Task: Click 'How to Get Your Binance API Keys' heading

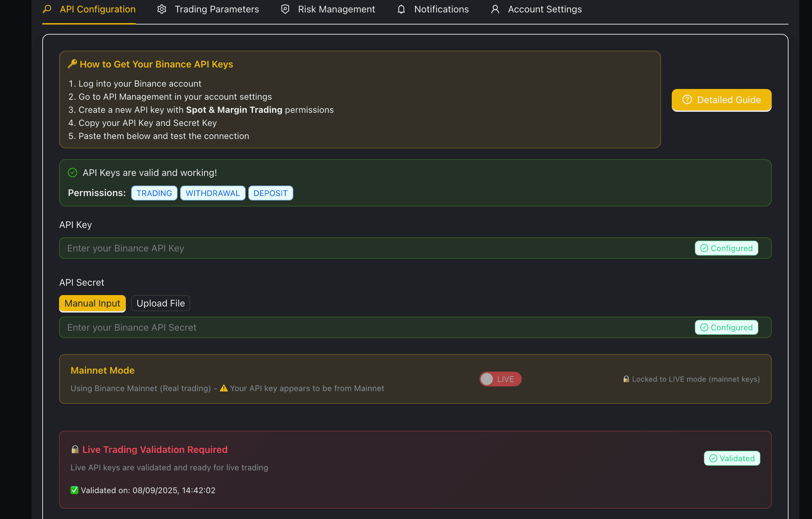Action: pos(156,64)
